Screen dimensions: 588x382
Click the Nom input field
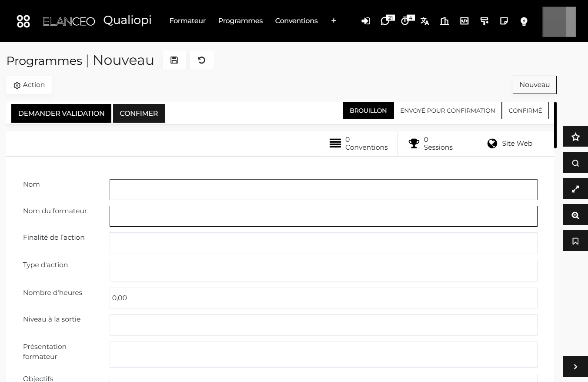[324, 190]
